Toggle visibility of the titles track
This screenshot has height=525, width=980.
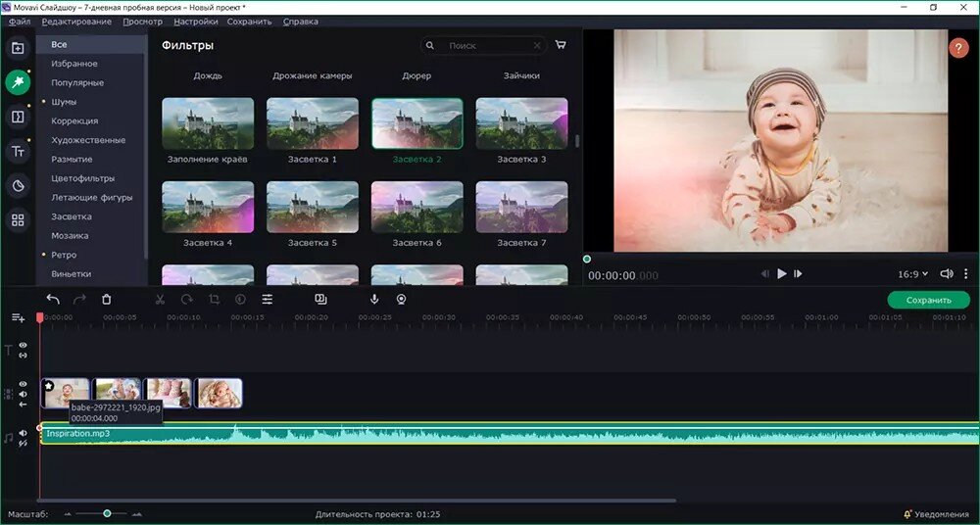click(x=24, y=345)
